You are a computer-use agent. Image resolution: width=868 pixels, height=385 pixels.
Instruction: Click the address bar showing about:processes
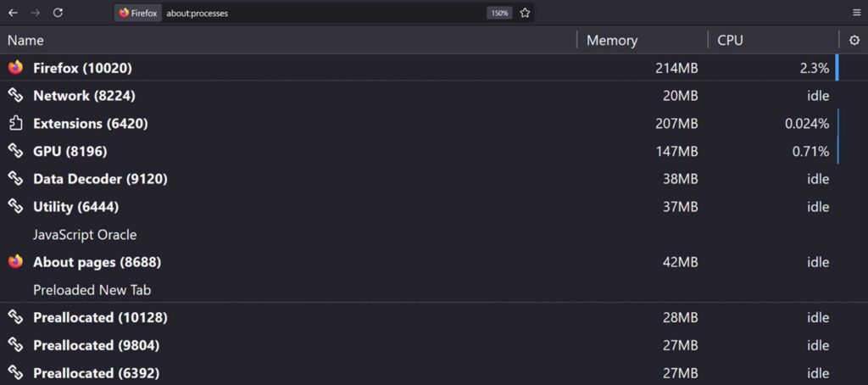click(322, 13)
